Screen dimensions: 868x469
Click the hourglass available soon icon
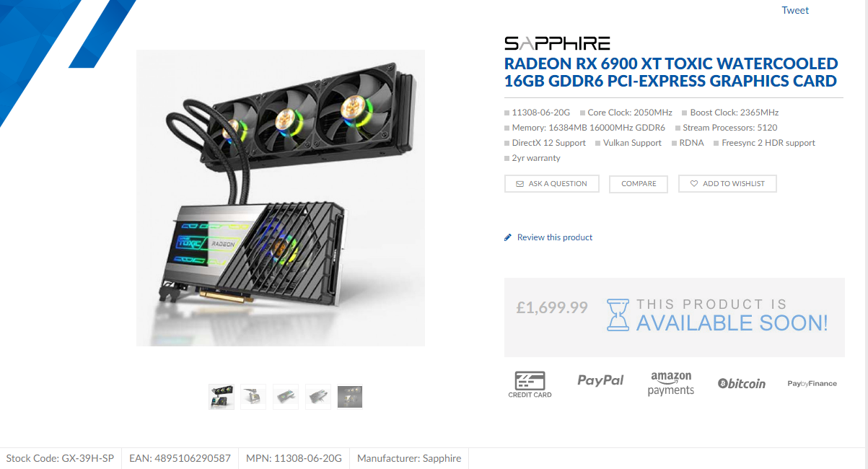[x=618, y=315]
